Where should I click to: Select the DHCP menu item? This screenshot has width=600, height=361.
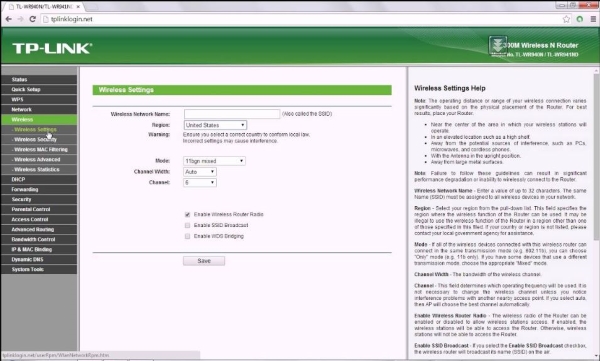[39, 179]
